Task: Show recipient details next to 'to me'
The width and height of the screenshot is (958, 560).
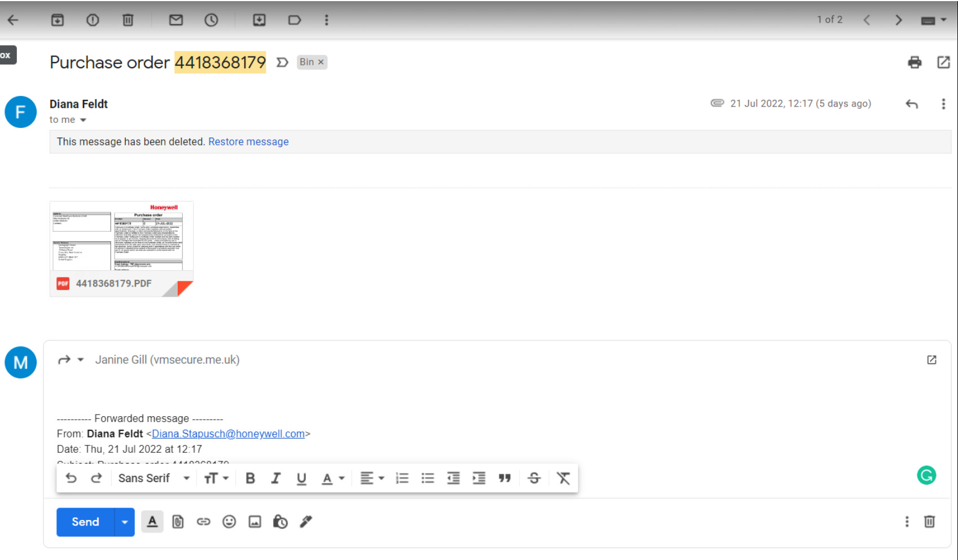Action: 83,120
